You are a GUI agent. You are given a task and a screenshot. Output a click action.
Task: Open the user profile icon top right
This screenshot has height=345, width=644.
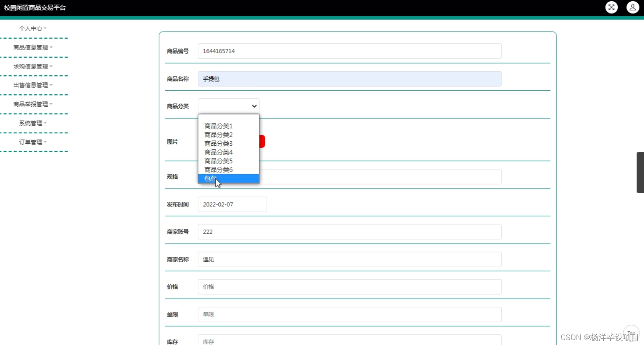(632, 7)
